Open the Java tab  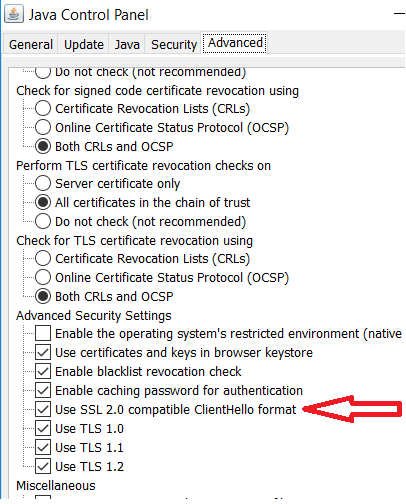127,44
